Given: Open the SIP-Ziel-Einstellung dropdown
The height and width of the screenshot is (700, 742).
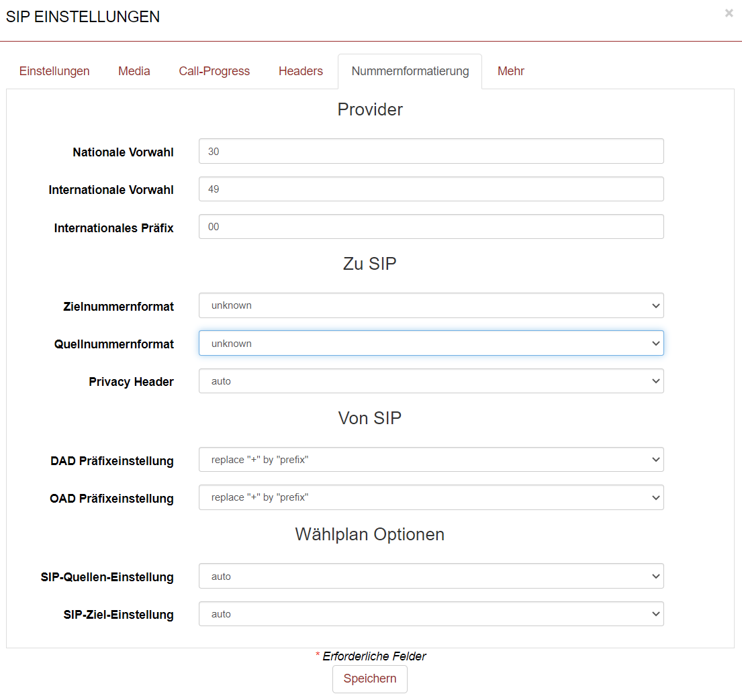Looking at the screenshot, I should point(431,613).
